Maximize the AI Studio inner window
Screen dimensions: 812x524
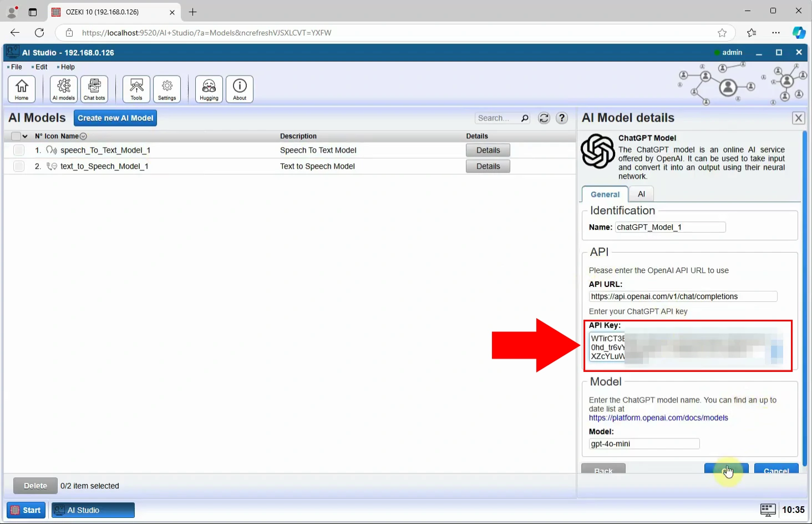779,52
